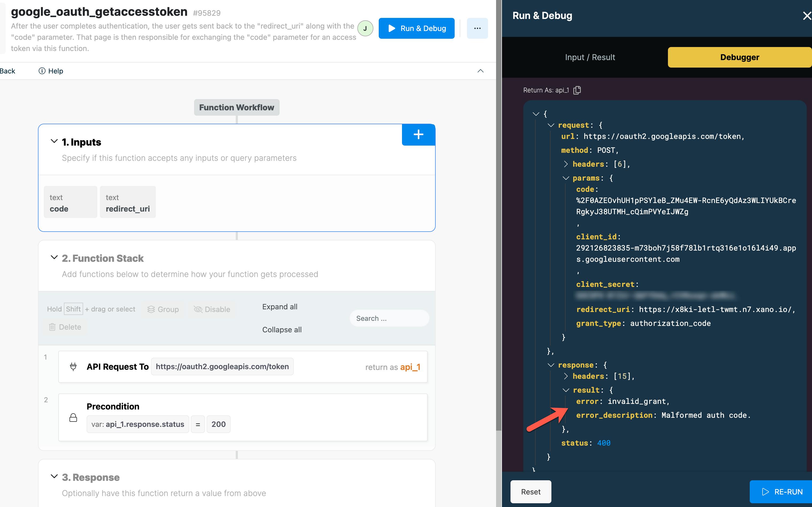812x507 pixels.
Task: Collapse the 1. Inputs section
Action: click(x=54, y=141)
